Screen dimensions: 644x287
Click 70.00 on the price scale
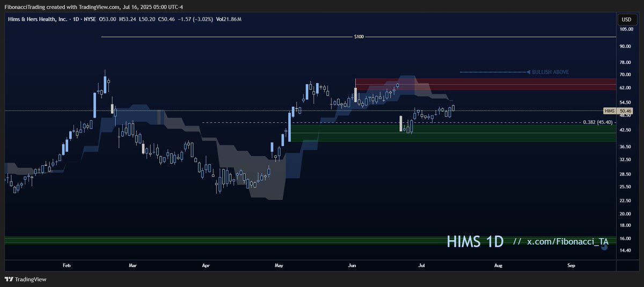(x=625, y=74)
